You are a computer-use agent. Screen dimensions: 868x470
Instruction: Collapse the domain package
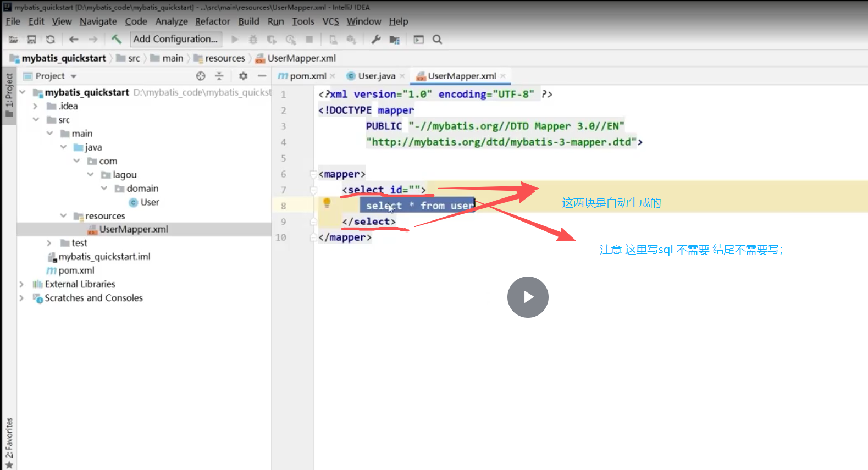pyautogui.click(x=104, y=189)
